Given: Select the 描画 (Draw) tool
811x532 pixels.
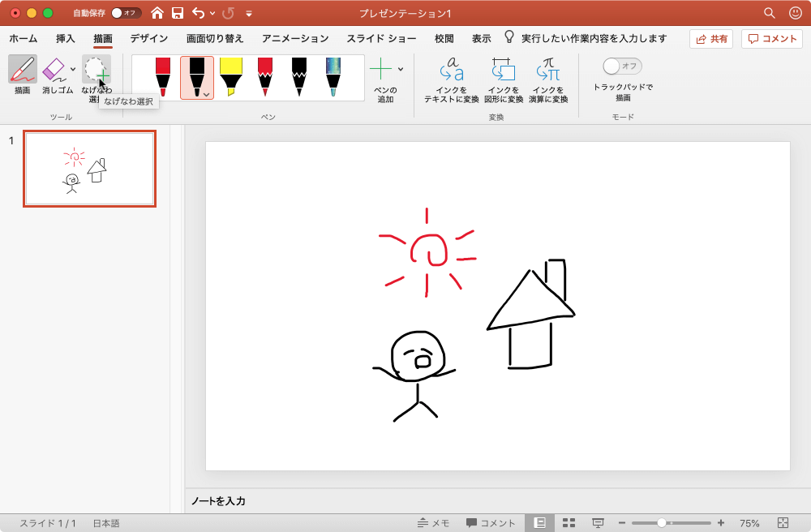Looking at the screenshot, I should (x=23, y=73).
